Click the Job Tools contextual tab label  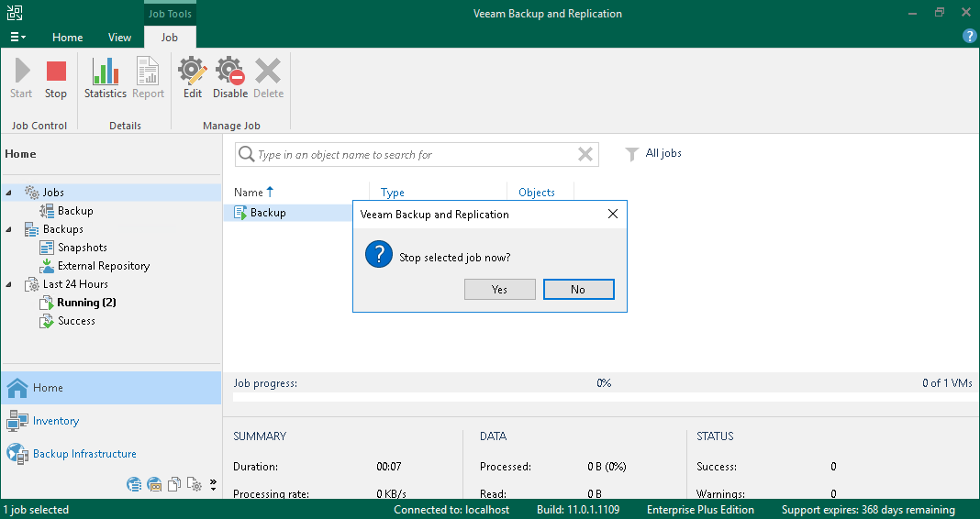170,13
